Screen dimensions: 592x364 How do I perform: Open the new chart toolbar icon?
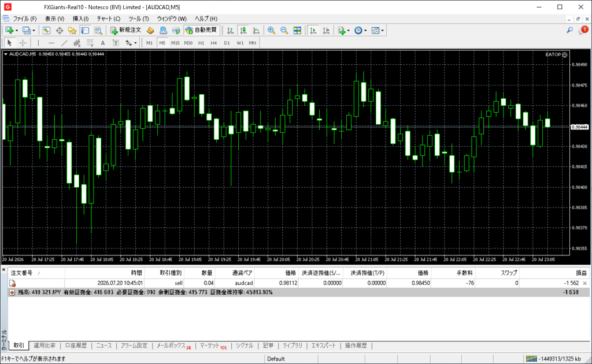(x=9, y=31)
